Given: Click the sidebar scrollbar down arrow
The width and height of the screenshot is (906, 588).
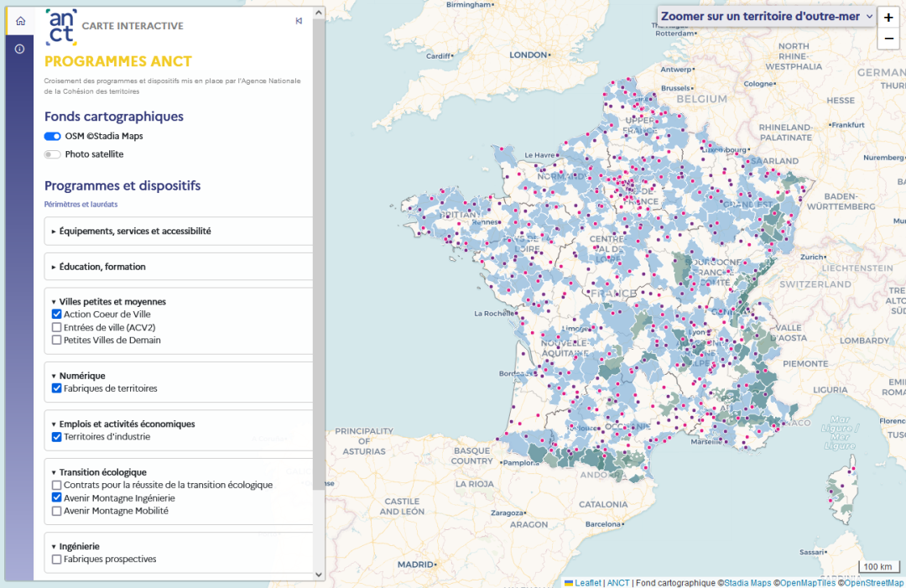Looking at the screenshot, I should pyautogui.click(x=318, y=576).
